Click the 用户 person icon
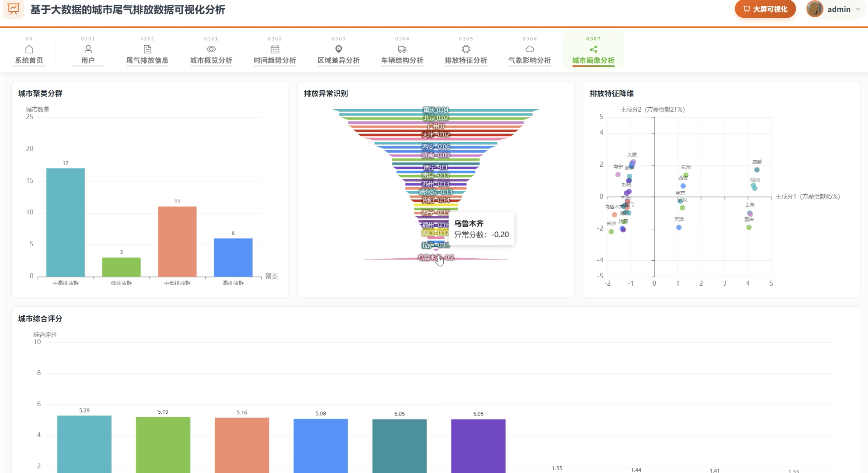The width and height of the screenshot is (868, 473). pos(88,49)
